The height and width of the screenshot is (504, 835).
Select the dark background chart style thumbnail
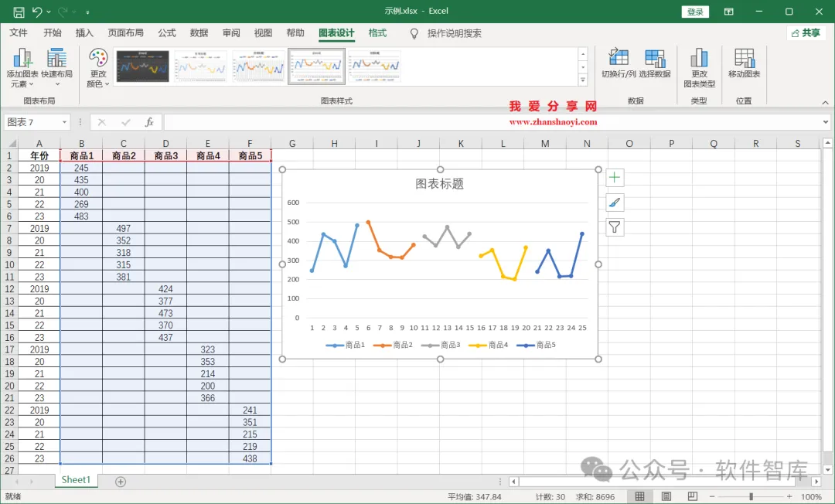click(143, 66)
